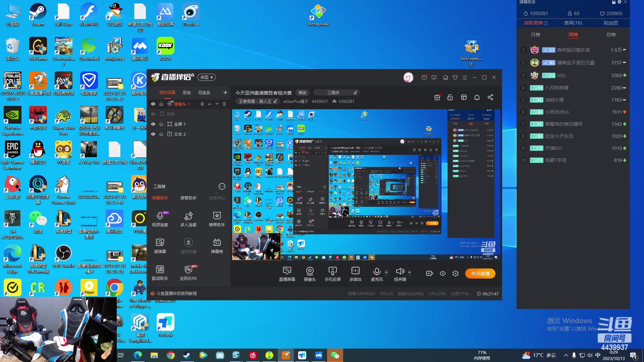
Task: Open the layout template icon above preview
Action: pyautogui.click(x=464, y=97)
